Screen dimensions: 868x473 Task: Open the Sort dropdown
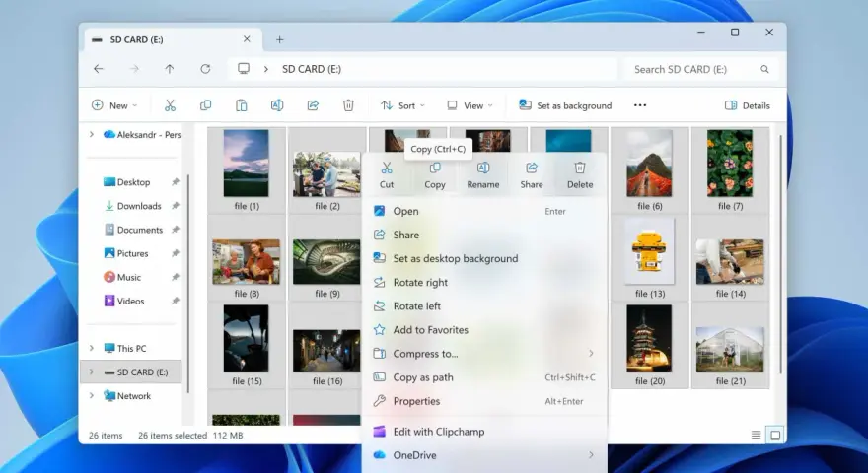[x=403, y=105]
